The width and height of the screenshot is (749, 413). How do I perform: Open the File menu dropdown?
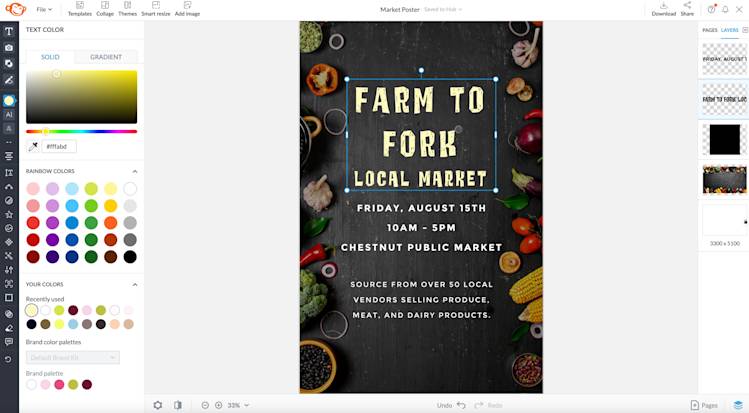[44, 9]
